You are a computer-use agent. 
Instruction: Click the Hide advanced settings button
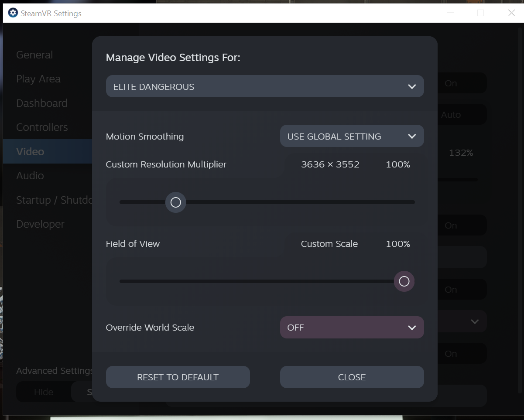[x=44, y=392]
